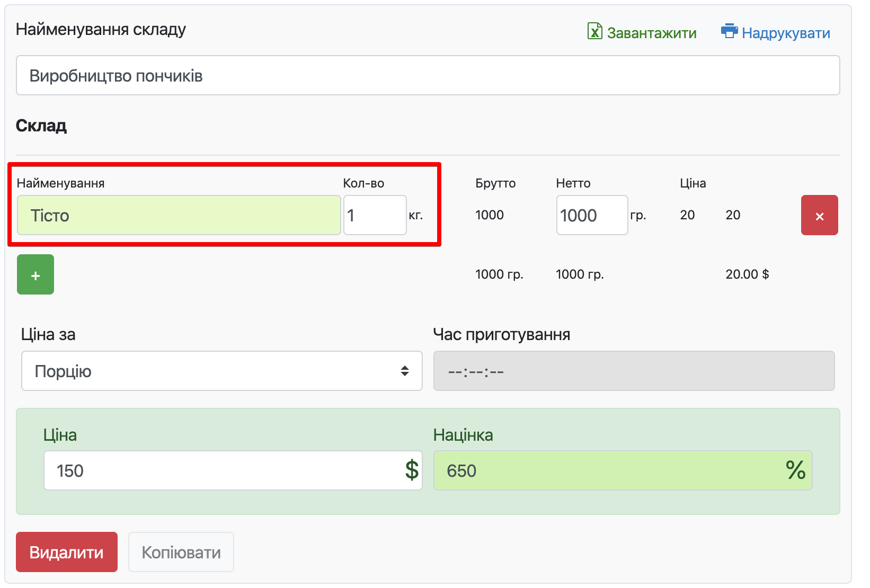Click the Ціна за label text

pyautogui.click(x=48, y=334)
